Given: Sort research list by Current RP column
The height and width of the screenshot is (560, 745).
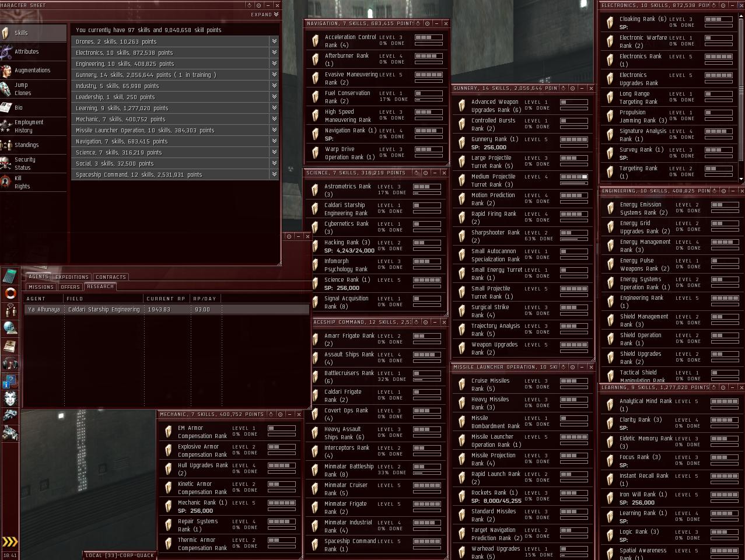Looking at the screenshot, I should coord(167,299).
